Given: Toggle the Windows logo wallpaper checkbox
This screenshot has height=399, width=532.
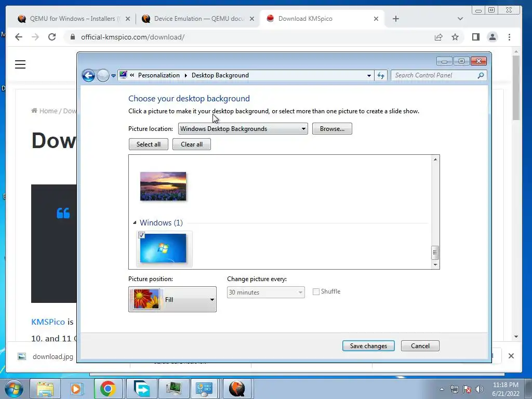Looking at the screenshot, I should (141, 235).
